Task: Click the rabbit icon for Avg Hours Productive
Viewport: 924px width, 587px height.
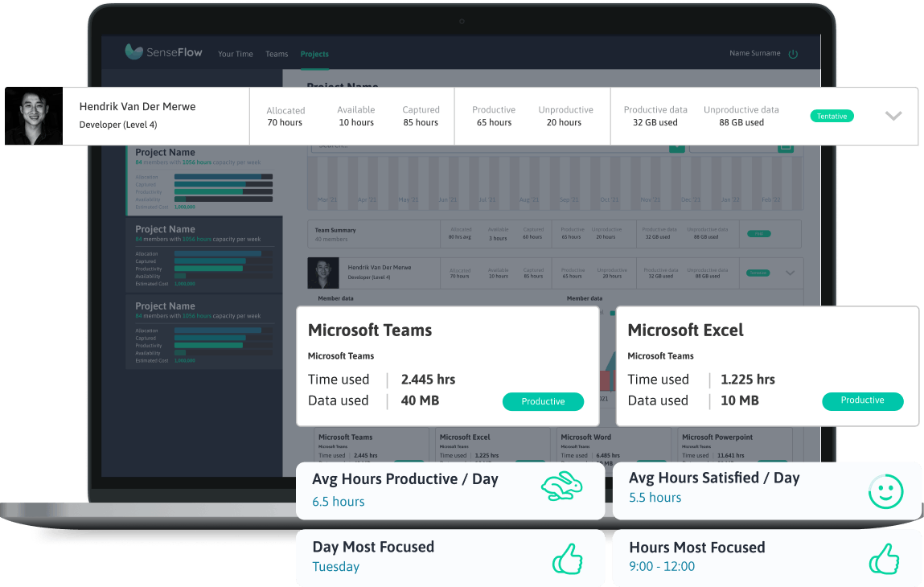Action: [x=561, y=486]
